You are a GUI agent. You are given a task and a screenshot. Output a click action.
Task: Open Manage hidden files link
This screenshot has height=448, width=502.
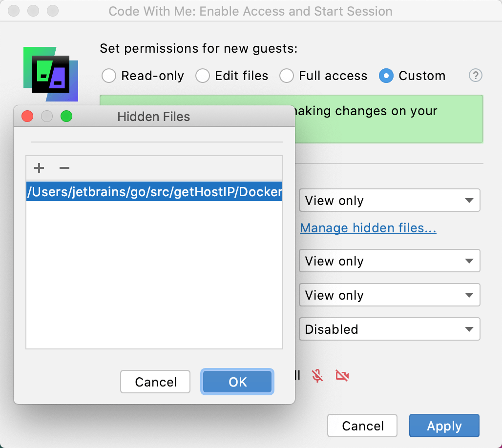pyautogui.click(x=368, y=228)
